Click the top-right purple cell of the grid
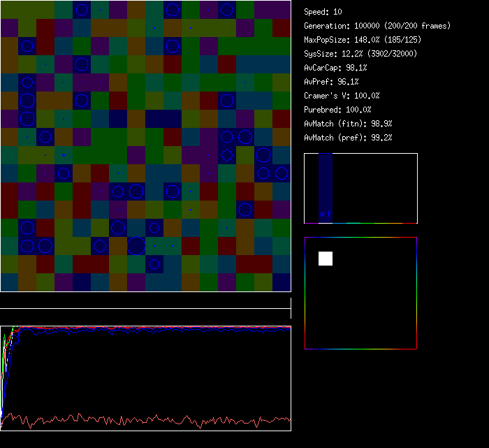The image size is (489, 448). click(x=282, y=9)
